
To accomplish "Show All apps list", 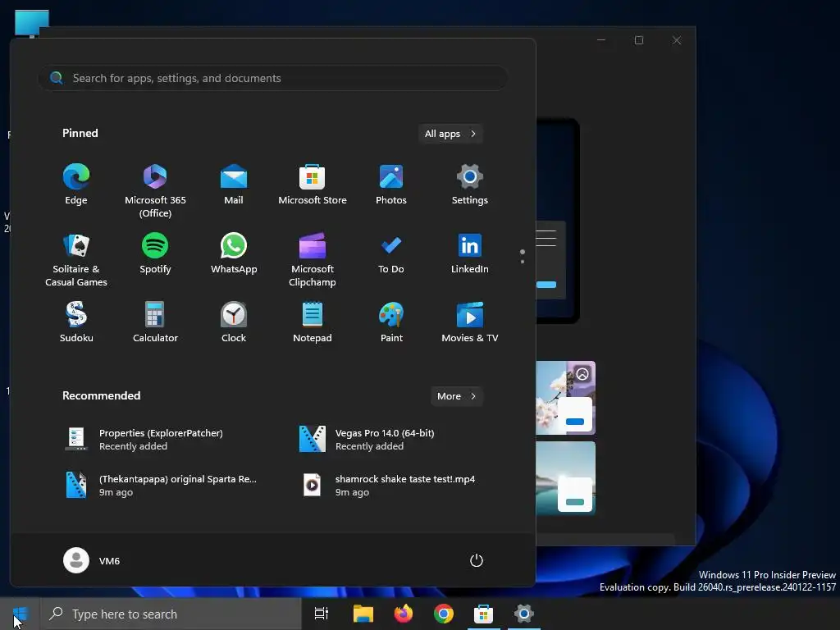I will click(x=450, y=134).
